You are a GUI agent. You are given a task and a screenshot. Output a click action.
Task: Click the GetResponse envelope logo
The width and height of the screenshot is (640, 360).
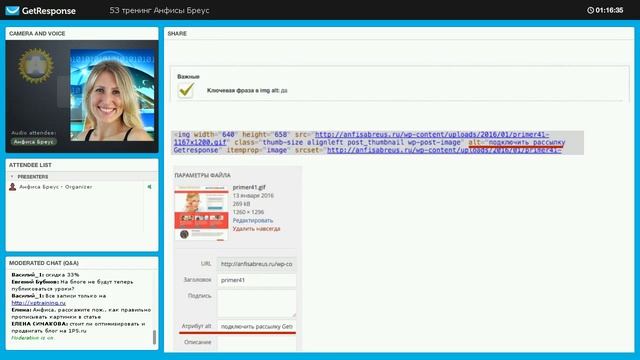12,10
